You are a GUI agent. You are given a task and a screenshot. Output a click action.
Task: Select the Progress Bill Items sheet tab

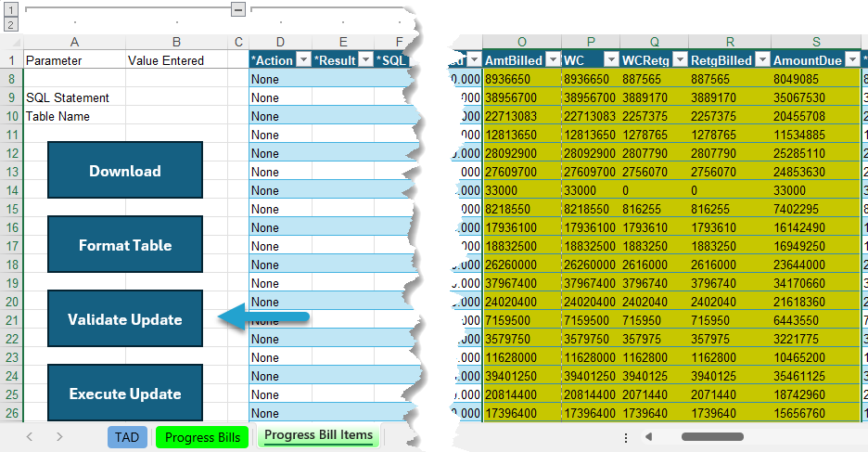click(x=318, y=435)
